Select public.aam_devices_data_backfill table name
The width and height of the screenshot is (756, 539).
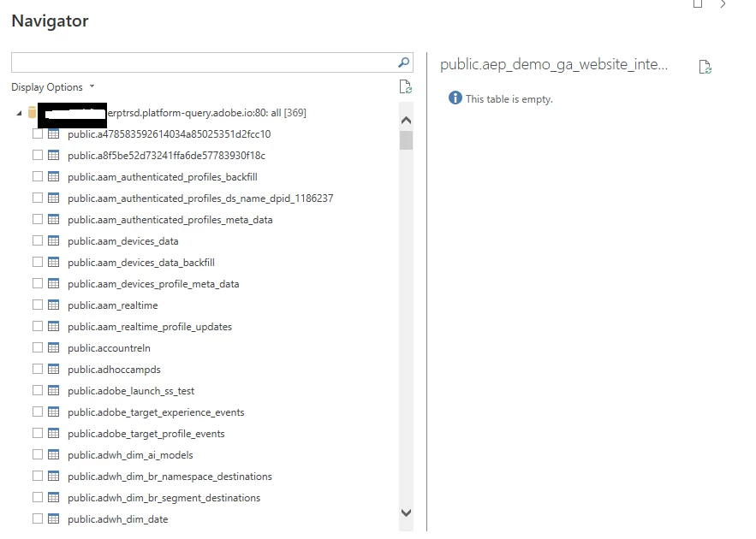(x=141, y=263)
